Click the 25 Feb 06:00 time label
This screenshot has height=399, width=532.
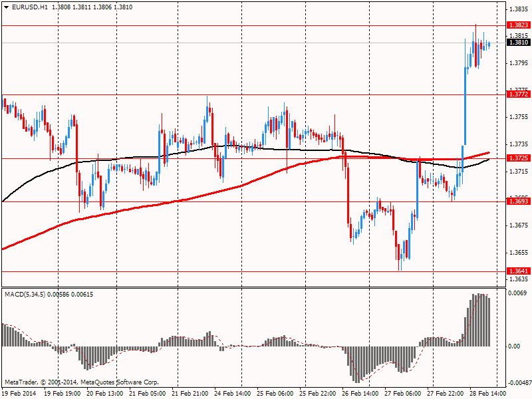[275, 394]
